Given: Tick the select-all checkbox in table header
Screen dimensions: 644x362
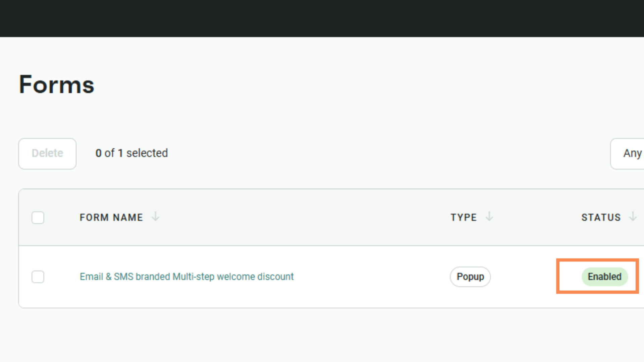Looking at the screenshot, I should (x=38, y=218).
